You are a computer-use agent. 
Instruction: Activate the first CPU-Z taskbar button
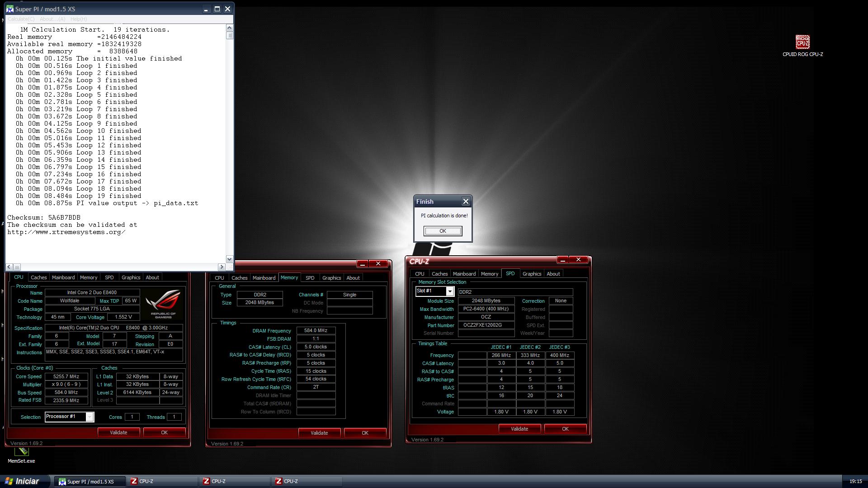click(x=163, y=482)
